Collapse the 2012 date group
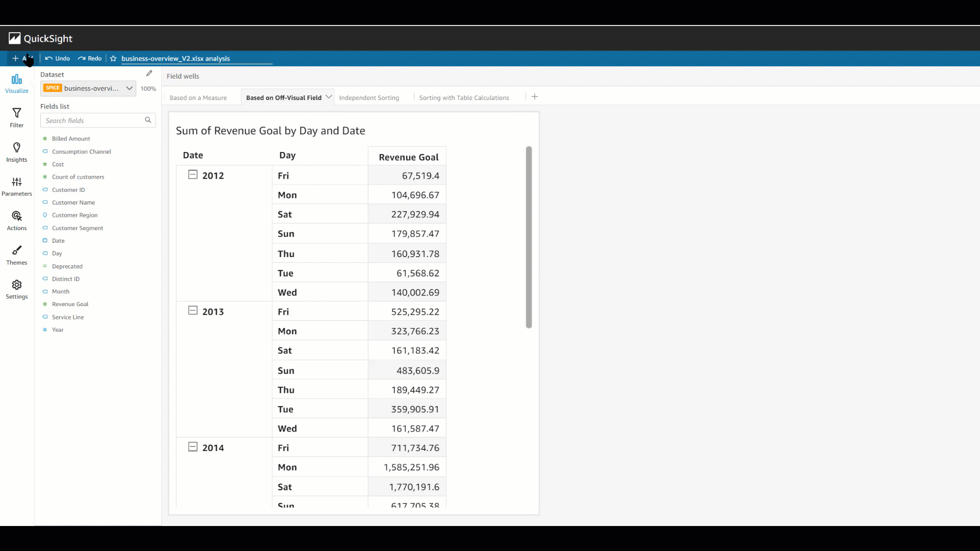The height and width of the screenshot is (551, 980). click(193, 175)
